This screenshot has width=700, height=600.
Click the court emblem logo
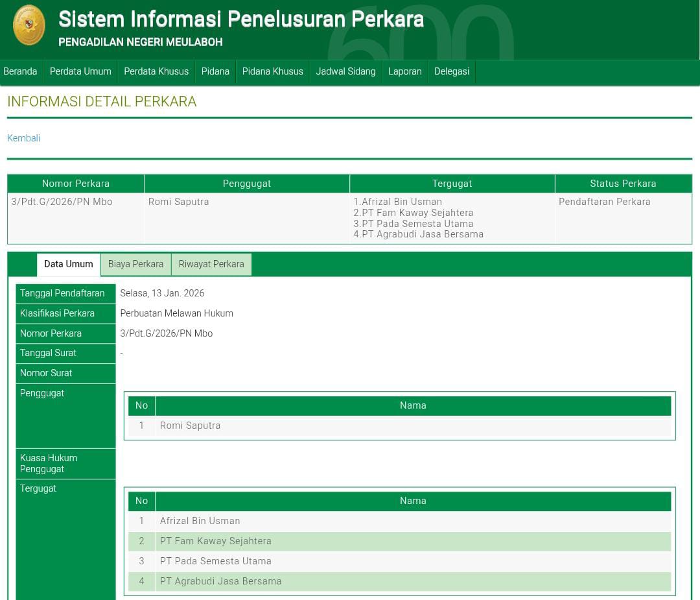(29, 25)
